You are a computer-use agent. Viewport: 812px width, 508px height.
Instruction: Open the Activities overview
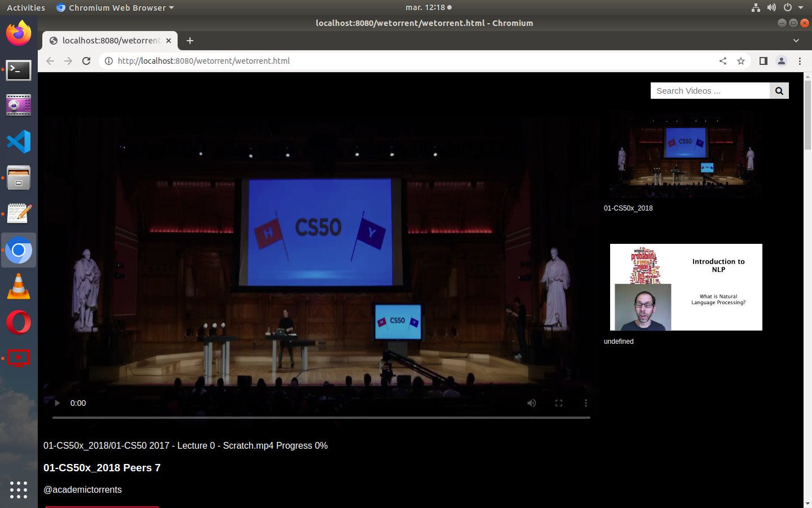click(26, 8)
